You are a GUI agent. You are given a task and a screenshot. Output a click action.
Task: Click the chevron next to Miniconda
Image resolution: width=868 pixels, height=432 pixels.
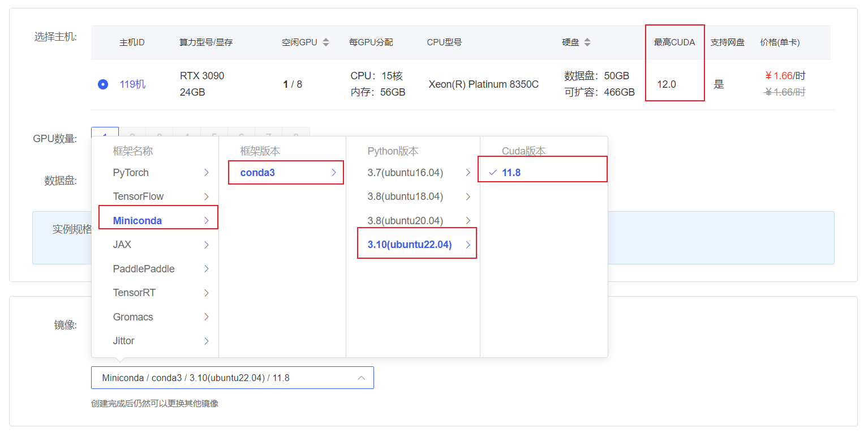207,221
